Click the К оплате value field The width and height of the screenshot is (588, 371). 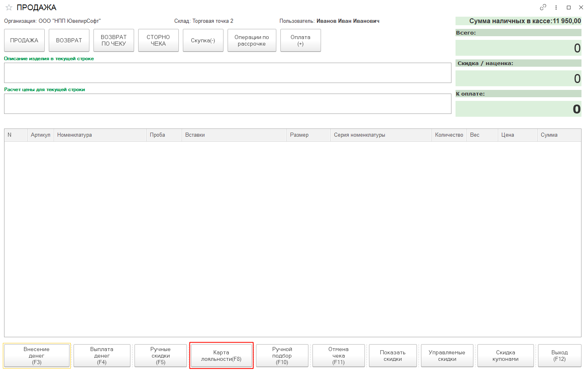click(519, 109)
